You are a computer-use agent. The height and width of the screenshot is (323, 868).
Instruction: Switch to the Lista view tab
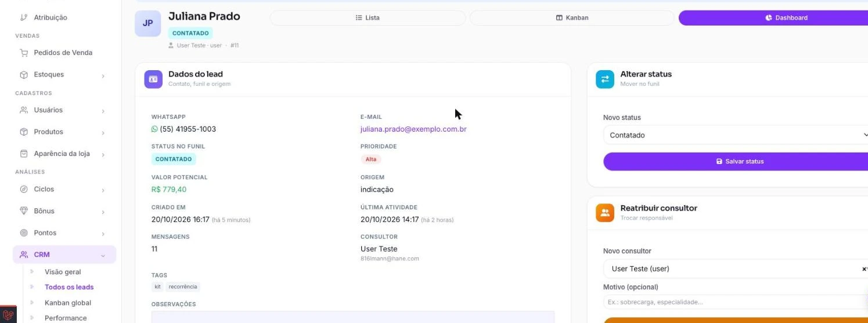[368, 18]
